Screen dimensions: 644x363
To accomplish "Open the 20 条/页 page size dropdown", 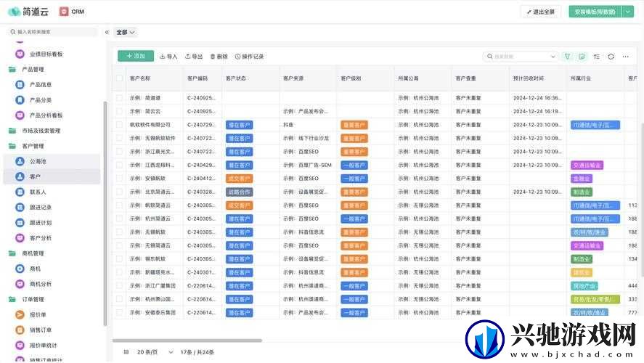I will pyautogui.click(x=155, y=352).
